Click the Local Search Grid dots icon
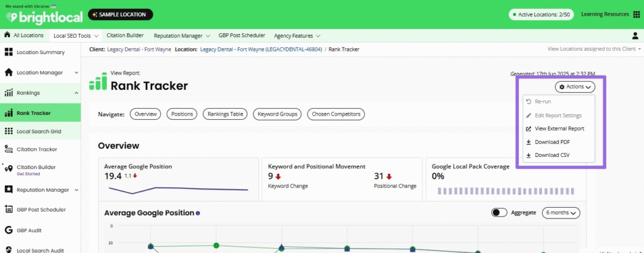Viewport: 644px width, 253px height. tap(8, 131)
